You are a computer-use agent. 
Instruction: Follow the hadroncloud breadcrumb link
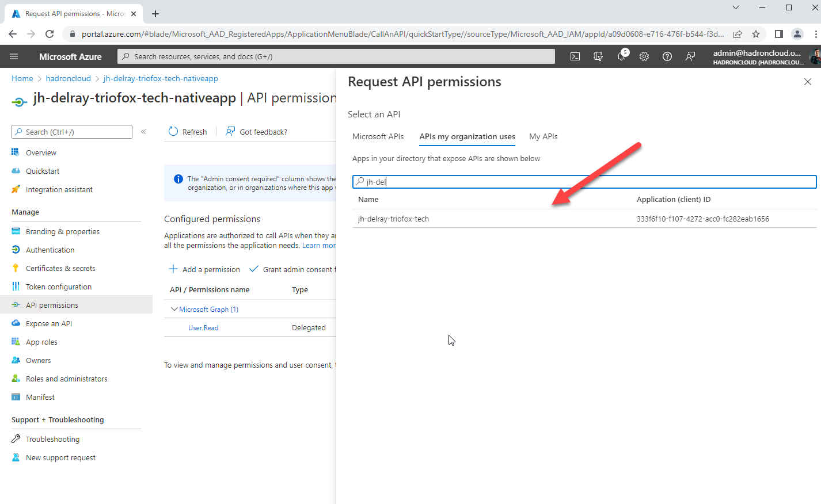point(69,78)
